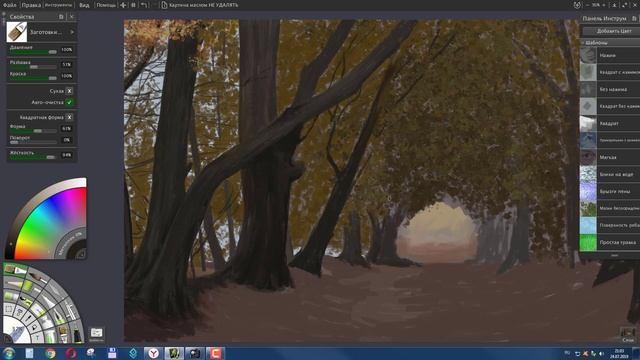This screenshot has width=640, height=360.
Task: Click the panel menu icon in Свойства header
Action: pos(61,17)
